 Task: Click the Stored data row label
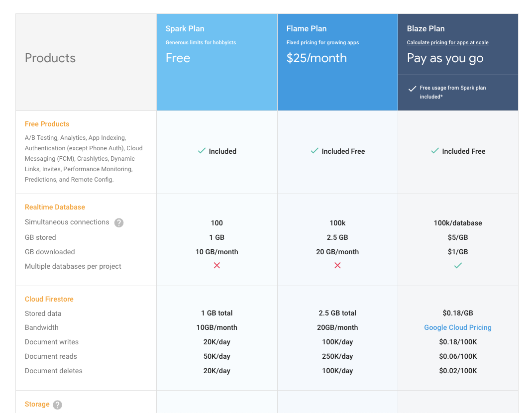point(43,313)
